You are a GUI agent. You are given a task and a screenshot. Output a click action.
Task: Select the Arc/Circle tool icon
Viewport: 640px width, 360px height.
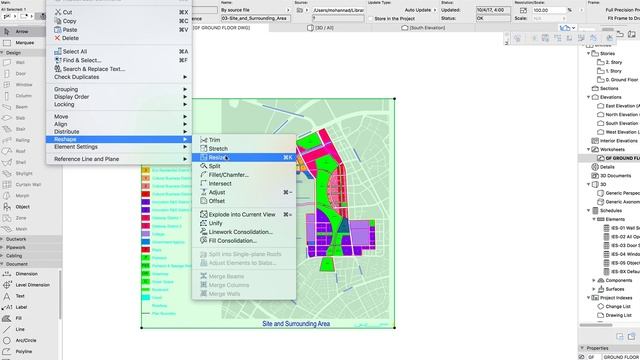(x=7, y=340)
